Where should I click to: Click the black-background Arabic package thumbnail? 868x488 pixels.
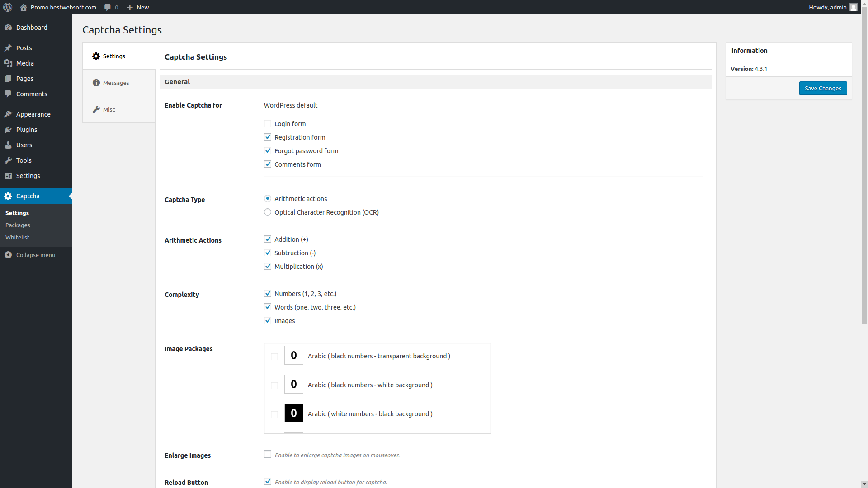coord(293,413)
